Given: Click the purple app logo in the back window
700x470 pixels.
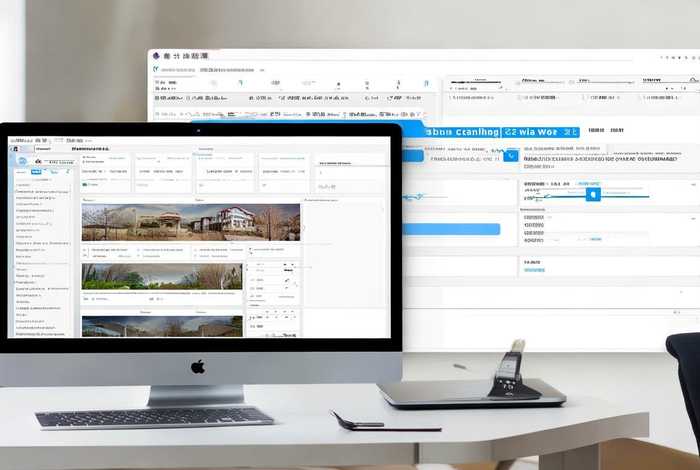Looking at the screenshot, I should click(157, 57).
